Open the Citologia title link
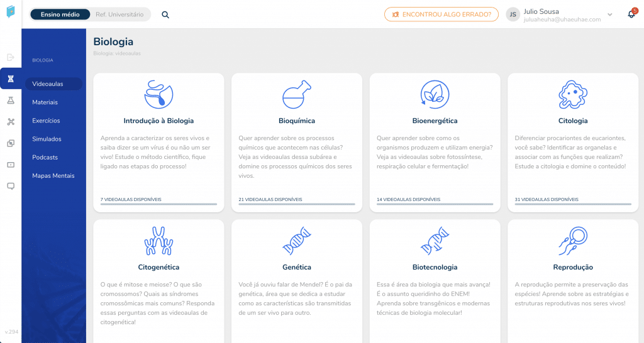Screen dimensions: 644x343 click(573, 121)
